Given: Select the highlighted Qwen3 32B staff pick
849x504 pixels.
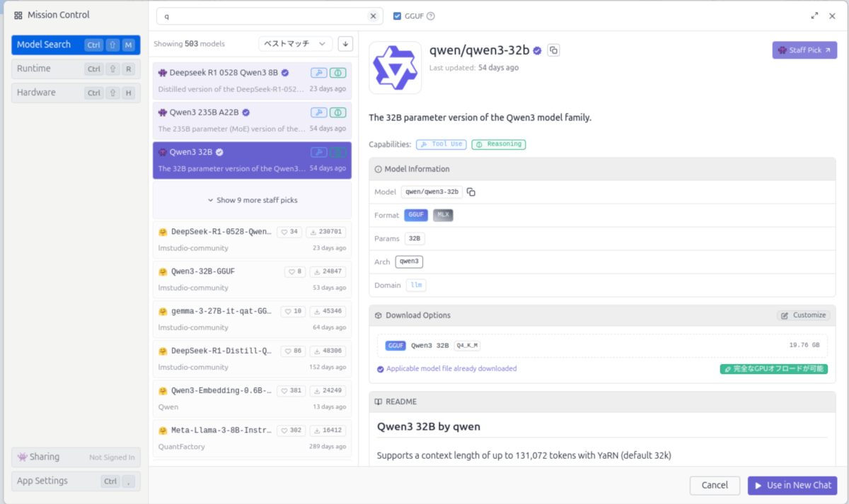Looking at the screenshot, I should point(252,160).
